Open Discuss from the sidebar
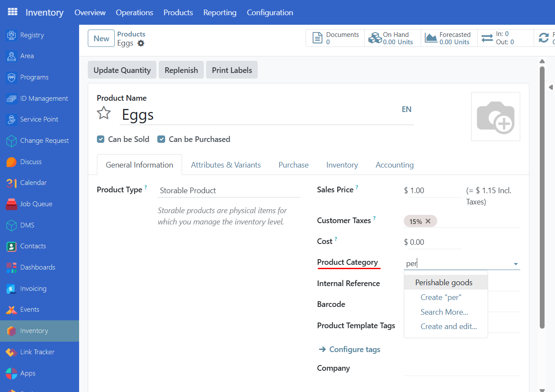This screenshot has height=392, width=555. click(30, 162)
